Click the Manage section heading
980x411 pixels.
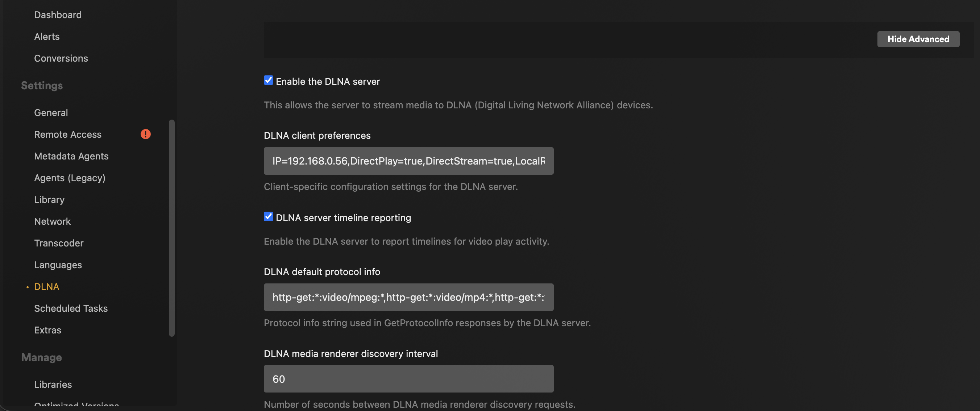pos(41,357)
